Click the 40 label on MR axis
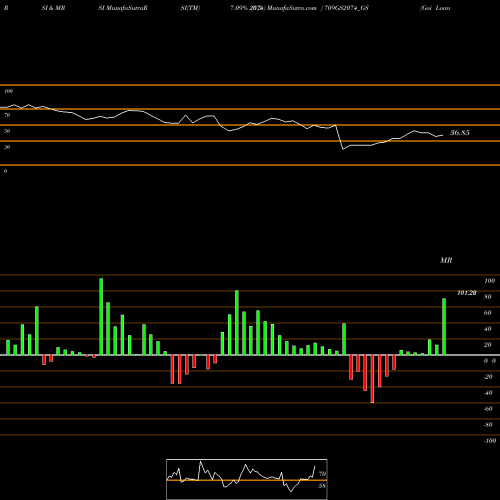 click(488, 329)
